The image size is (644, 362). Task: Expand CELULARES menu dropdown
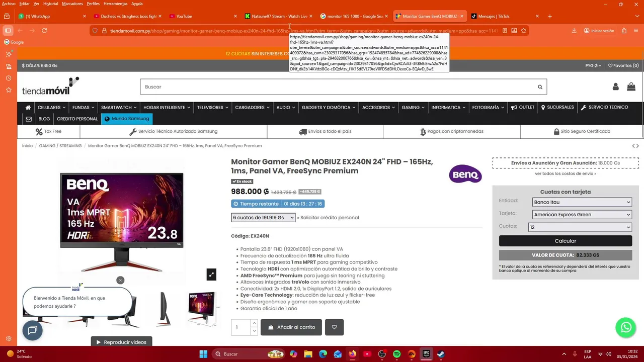click(52, 108)
